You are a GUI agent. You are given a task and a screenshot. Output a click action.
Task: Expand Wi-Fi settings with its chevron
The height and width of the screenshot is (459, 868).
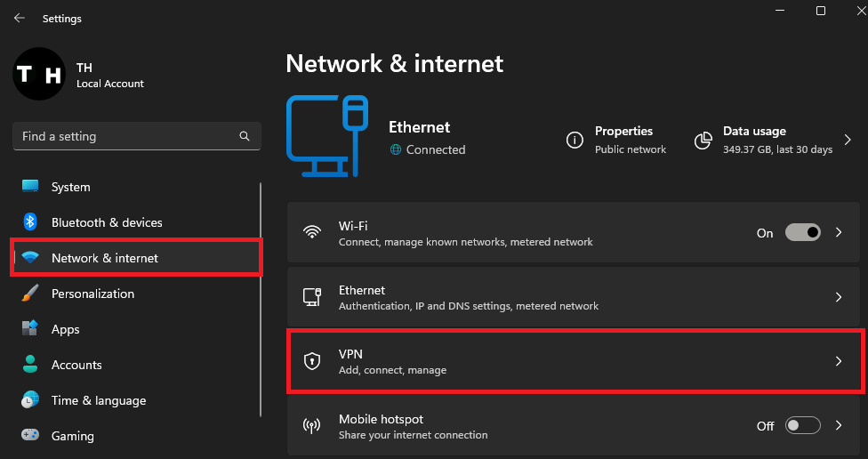click(x=839, y=233)
